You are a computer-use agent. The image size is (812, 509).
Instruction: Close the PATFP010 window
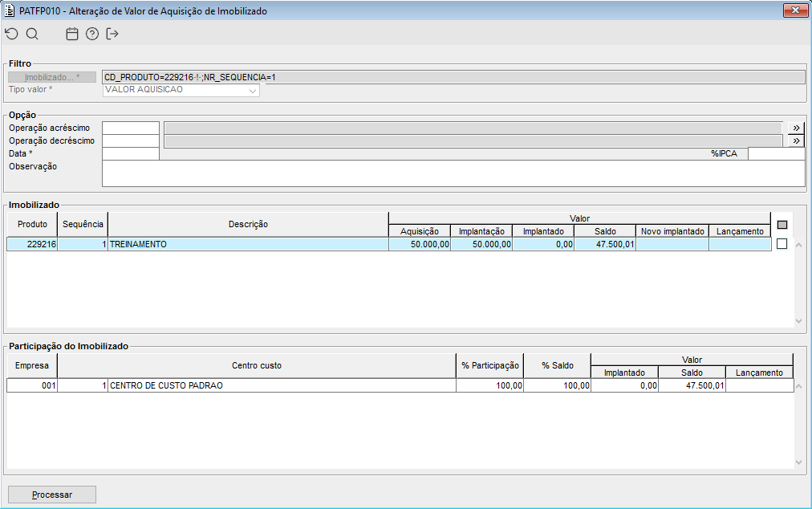[x=795, y=10]
